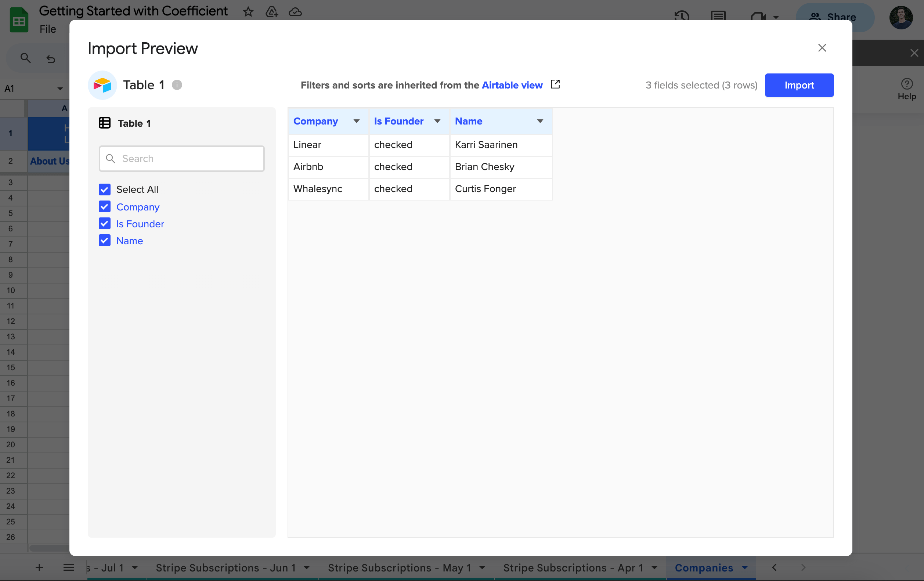The height and width of the screenshot is (581, 924).
Task: Click the Table 1 heading in sidebar
Action: tap(134, 123)
